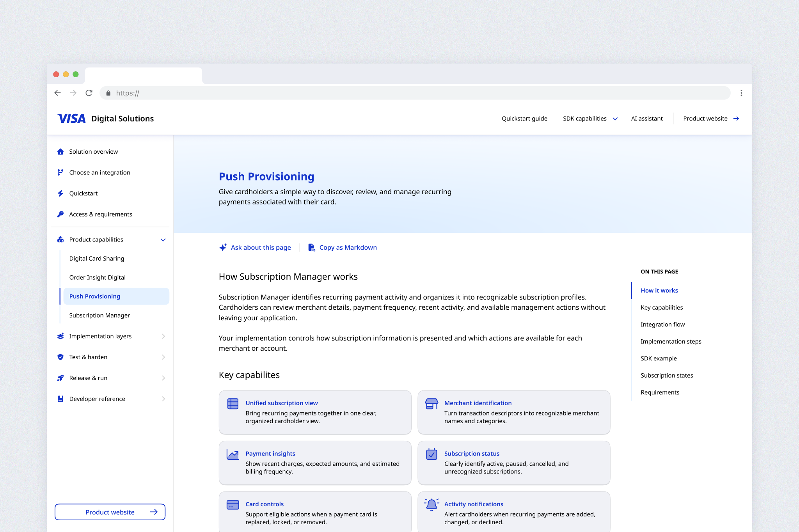
Task: Click the sparkle icon beside Ask about this page
Action: (x=223, y=247)
